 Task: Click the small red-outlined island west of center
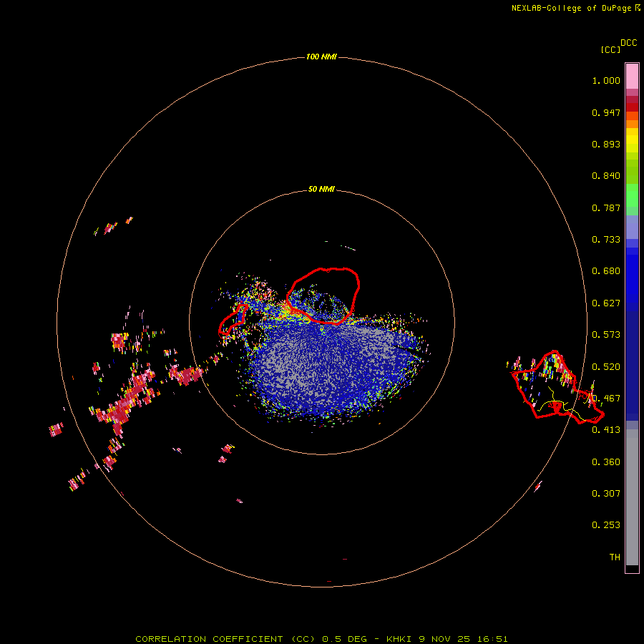pos(233,320)
